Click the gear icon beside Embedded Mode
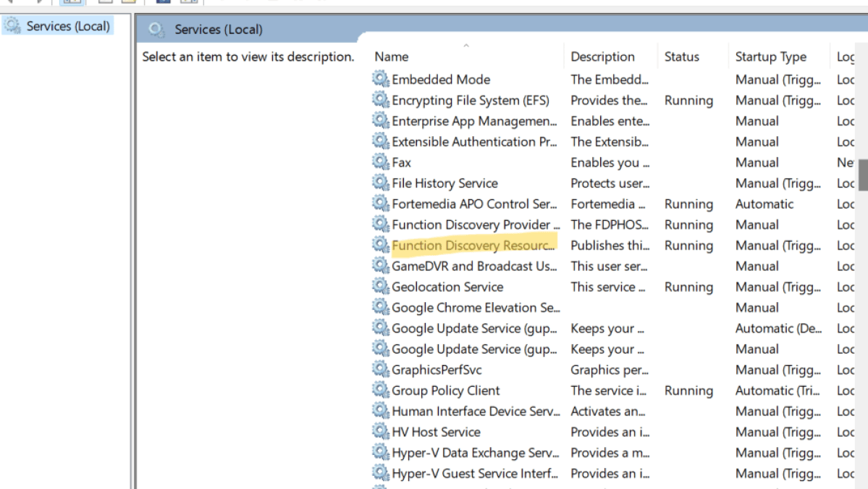 pyautogui.click(x=380, y=79)
